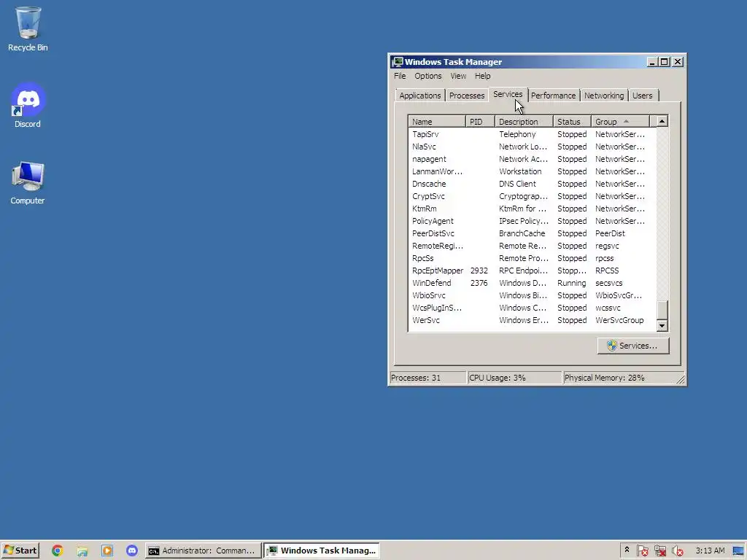Open the File menu in Task Manager
This screenshot has height=560, width=747.
(x=400, y=76)
